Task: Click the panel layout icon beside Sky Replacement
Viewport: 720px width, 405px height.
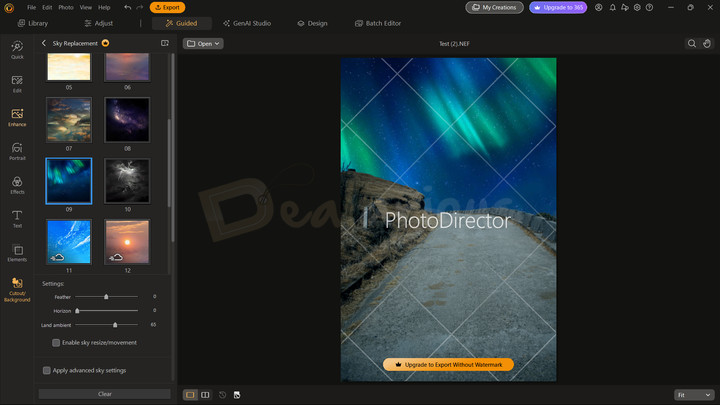Action: click(165, 43)
